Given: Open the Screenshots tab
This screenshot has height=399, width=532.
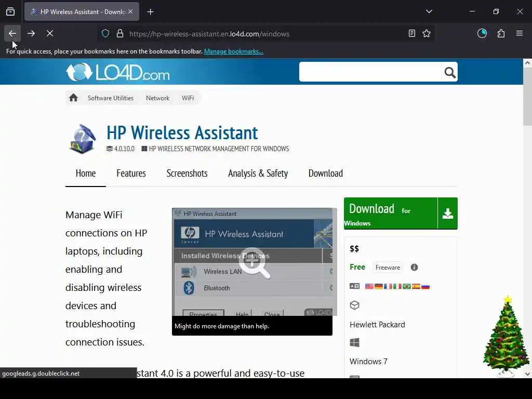Looking at the screenshot, I should pos(187,174).
